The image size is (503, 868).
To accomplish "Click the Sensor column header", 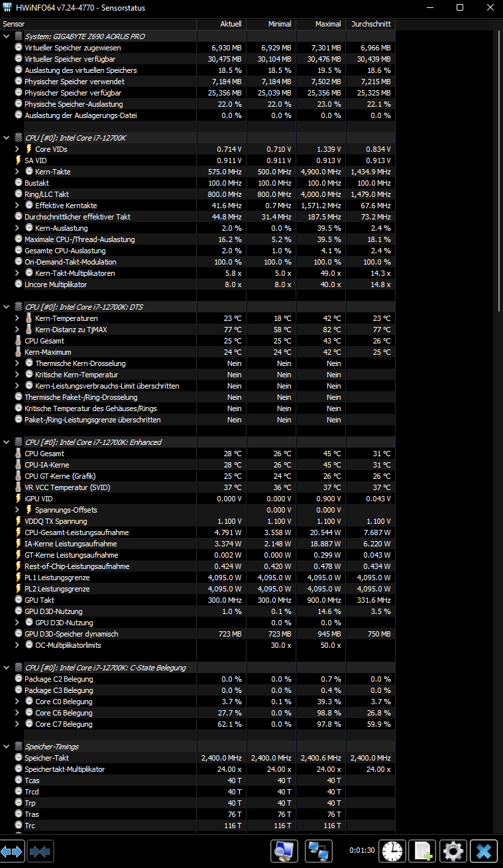I will pyautogui.click(x=98, y=24).
